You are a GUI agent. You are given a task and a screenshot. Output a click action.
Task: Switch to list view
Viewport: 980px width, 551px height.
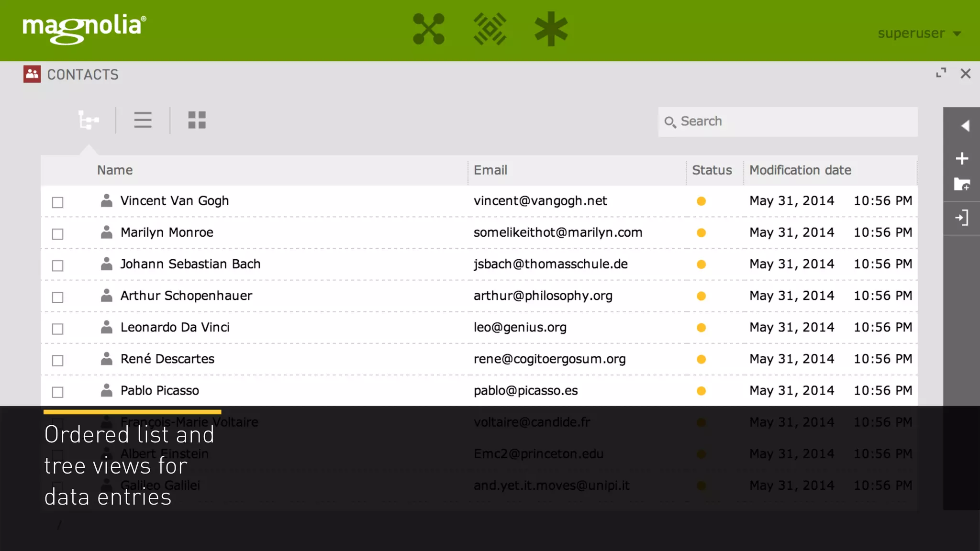(143, 120)
